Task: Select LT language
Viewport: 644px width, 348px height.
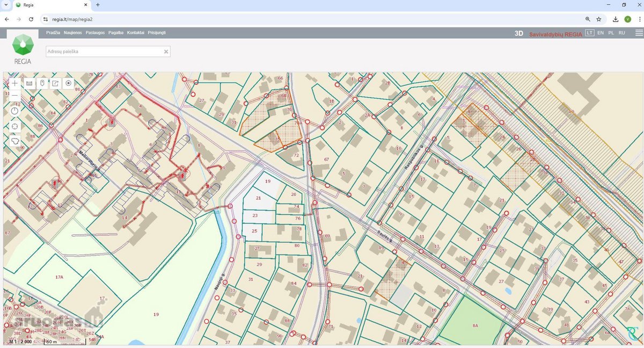Action: pyautogui.click(x=590, y=33)
